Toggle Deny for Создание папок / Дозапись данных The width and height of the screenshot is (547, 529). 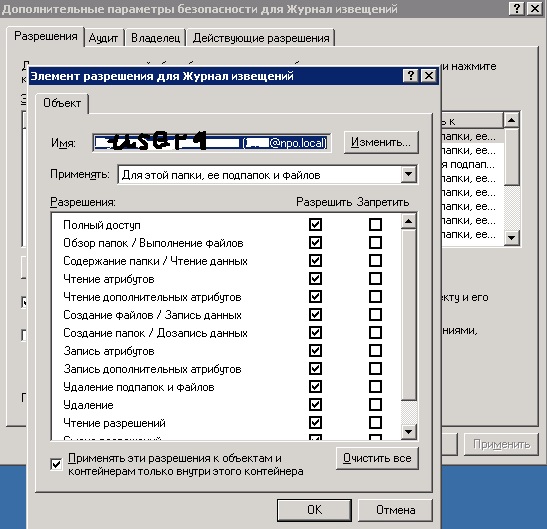coord(375,333)
